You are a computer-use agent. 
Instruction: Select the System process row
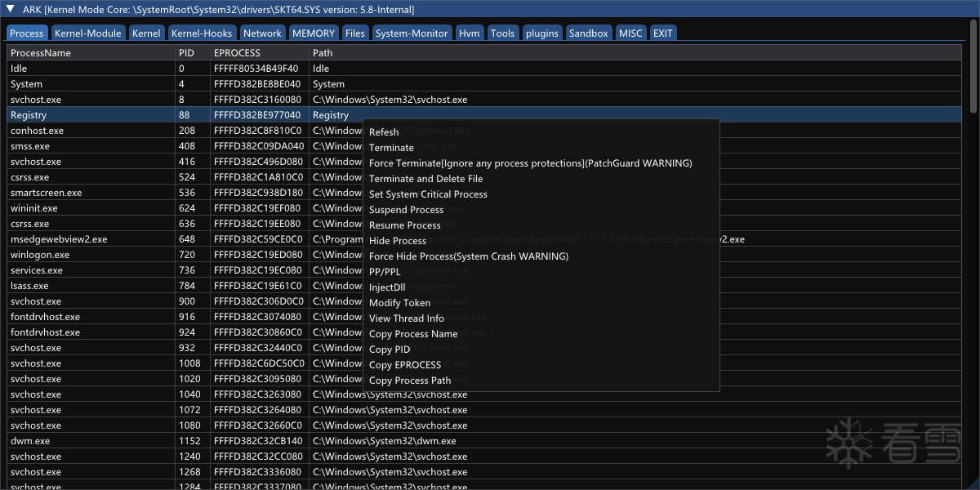(x=484, y=84)
